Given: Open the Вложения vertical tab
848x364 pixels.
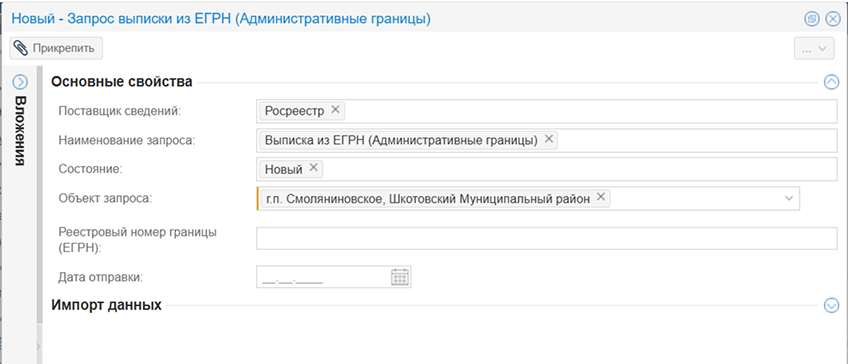Looking at the screenshot, I should coord(20,130).
